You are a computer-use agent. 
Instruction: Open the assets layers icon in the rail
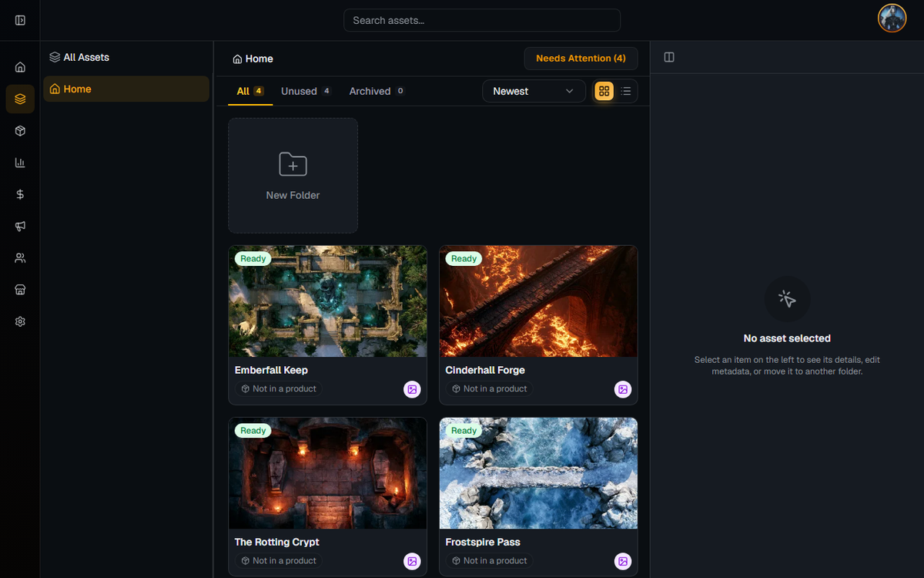pos(20,99)
